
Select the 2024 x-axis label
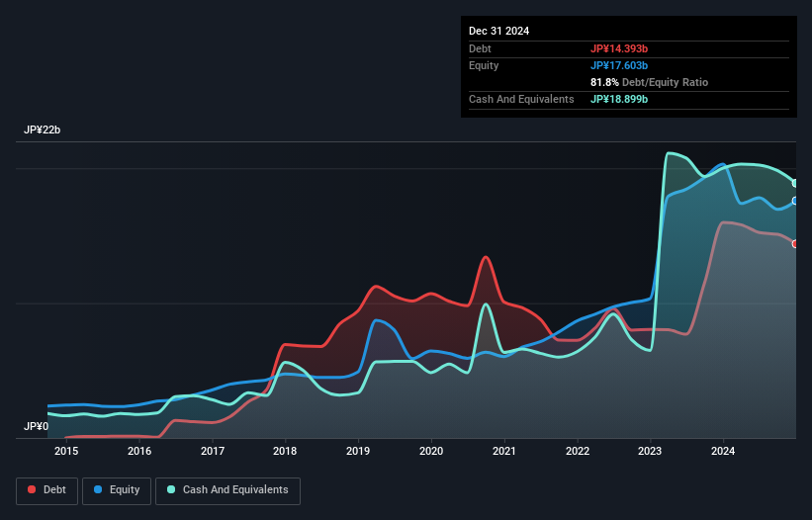tap(723, 451)
